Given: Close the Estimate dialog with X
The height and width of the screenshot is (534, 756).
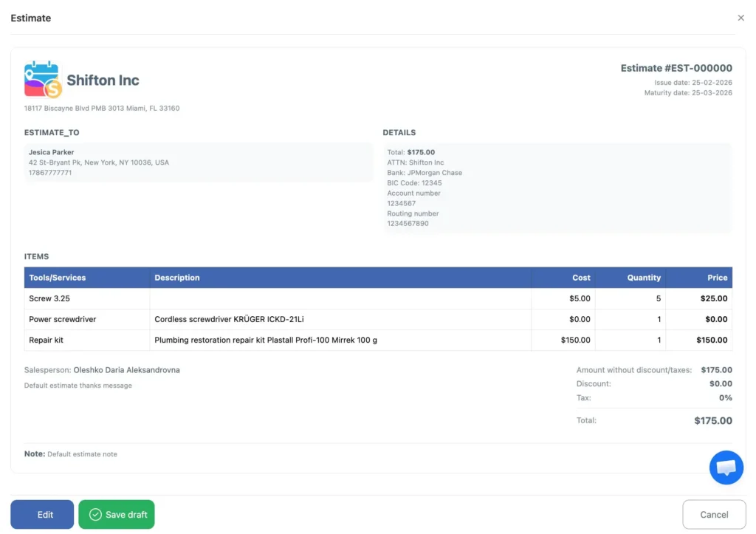Looking at the screenshot, I should coord(740,18).
